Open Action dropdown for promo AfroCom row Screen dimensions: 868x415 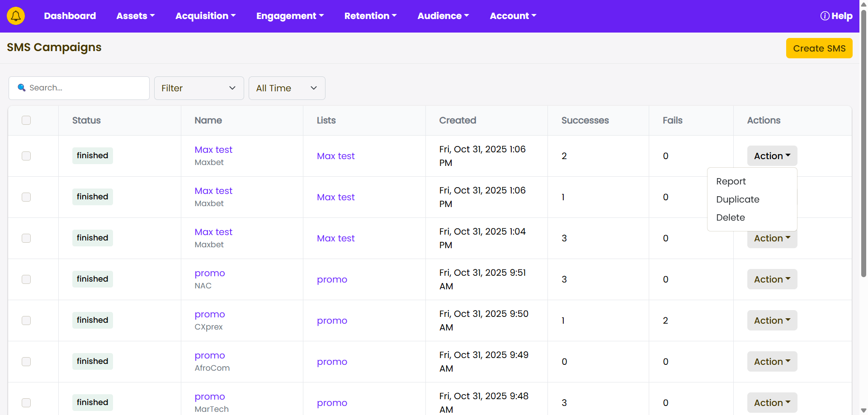coord(772,362)
